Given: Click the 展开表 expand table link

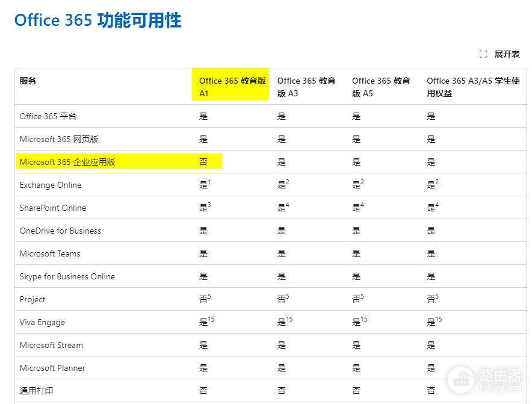Looking at the screenshot, I should tap(507, 54).
